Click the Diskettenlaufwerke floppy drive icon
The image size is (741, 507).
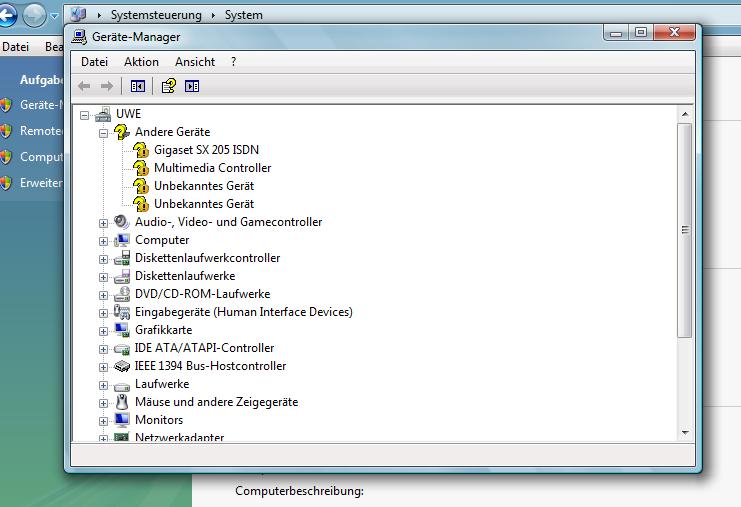point(122,276)
